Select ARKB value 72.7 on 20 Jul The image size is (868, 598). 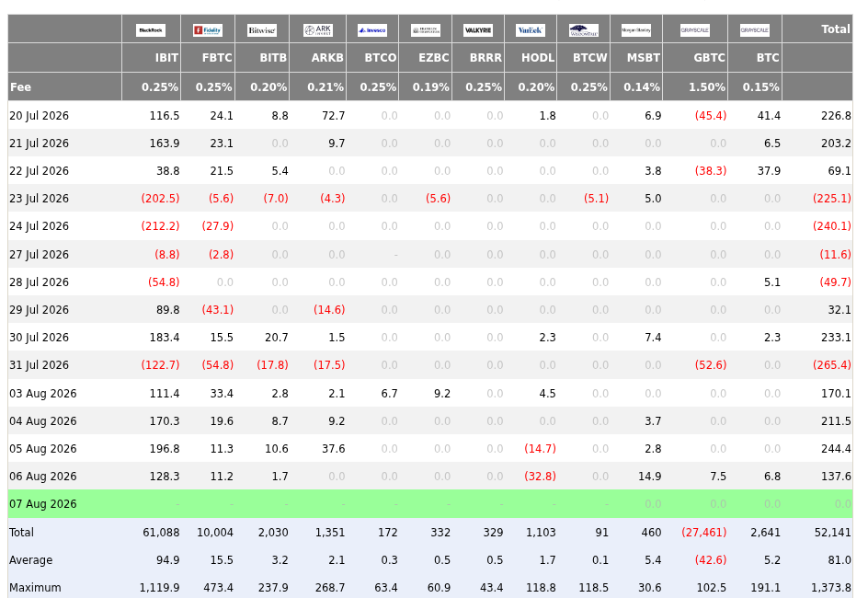coord(333,116)
